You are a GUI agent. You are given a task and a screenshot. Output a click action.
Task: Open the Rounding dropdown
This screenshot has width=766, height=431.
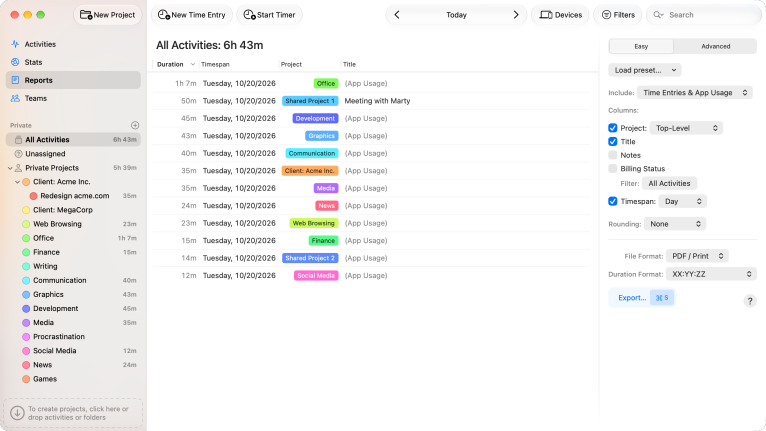point(675,224)
